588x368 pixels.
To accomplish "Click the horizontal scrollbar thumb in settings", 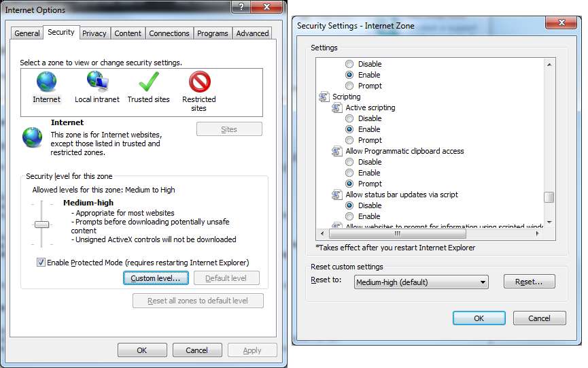I will (x=398, y=234).
